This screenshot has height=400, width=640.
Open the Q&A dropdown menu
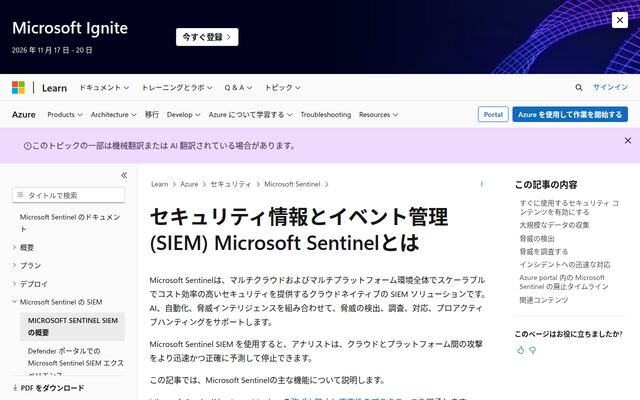238,87
